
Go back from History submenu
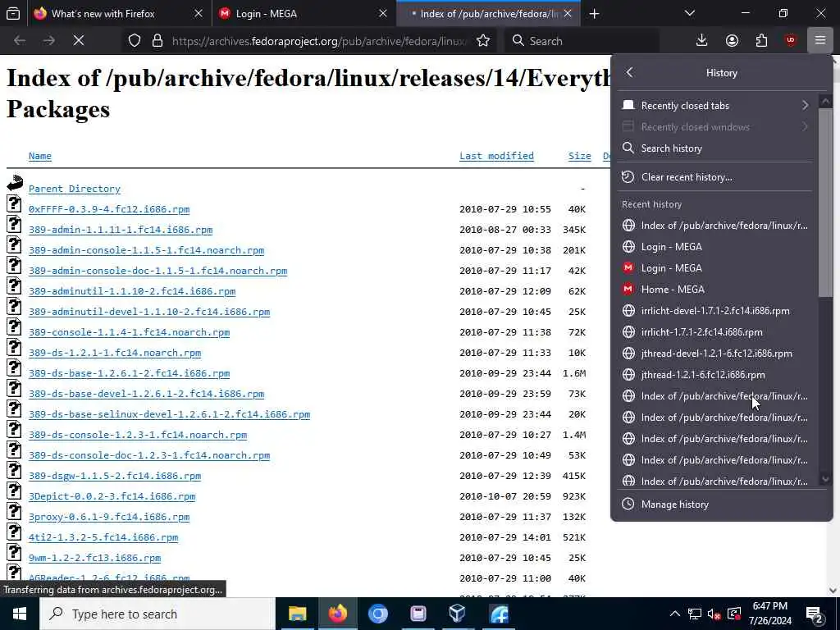point(629,72)
